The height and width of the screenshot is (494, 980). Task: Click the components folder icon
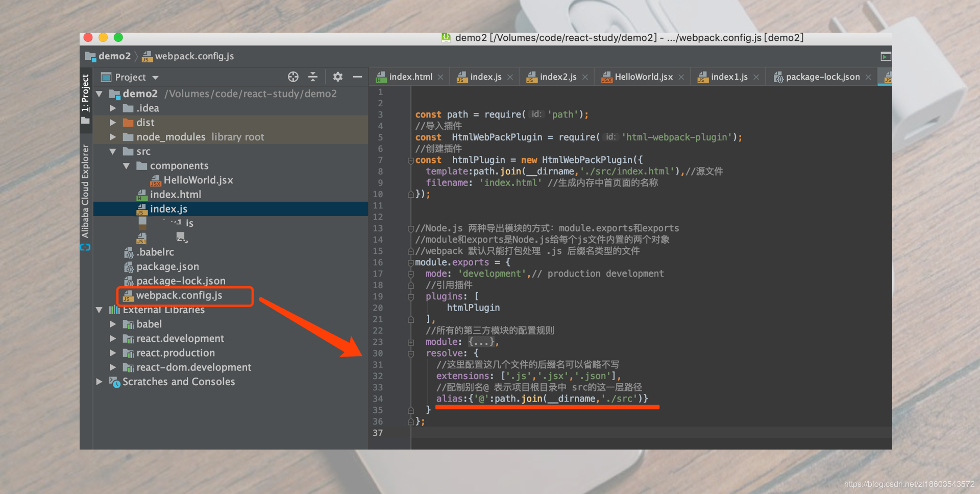pyautogui.click(x=142, y=166)
